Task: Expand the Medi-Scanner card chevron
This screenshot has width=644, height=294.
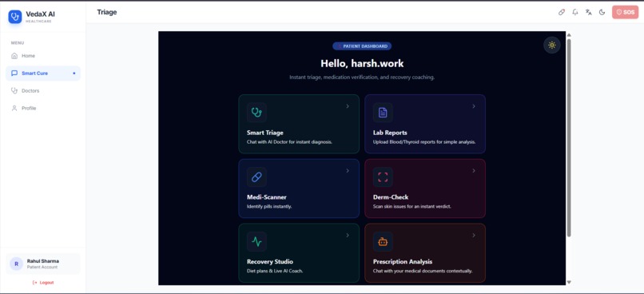Action: click(348, 171)
